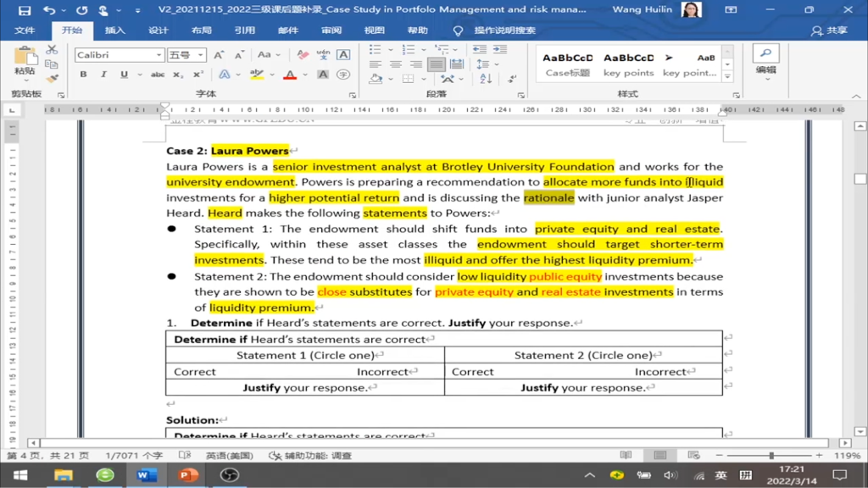Switch to the 插入 (Insert) tab
Viewport: 868px width, 488px height.
point(114,30)
